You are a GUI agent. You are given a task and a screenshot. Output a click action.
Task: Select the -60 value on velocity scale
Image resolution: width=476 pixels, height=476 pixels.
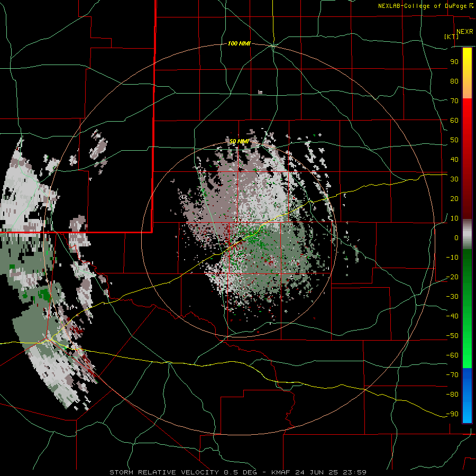click(x=452, y=355)
